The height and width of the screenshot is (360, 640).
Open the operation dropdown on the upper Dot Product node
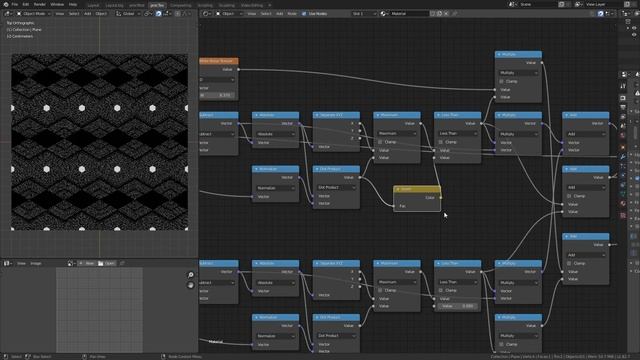336,187
